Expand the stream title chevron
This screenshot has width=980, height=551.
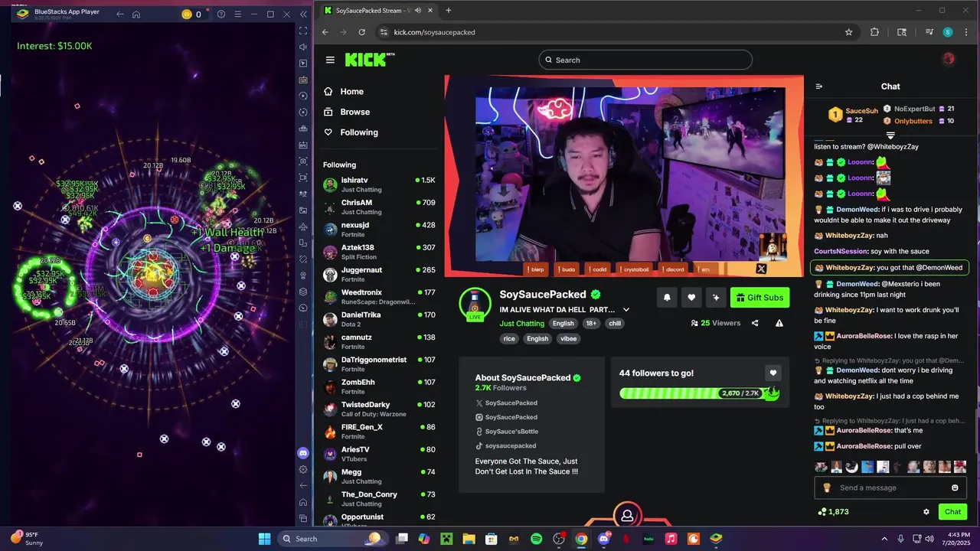pos(626,309)
